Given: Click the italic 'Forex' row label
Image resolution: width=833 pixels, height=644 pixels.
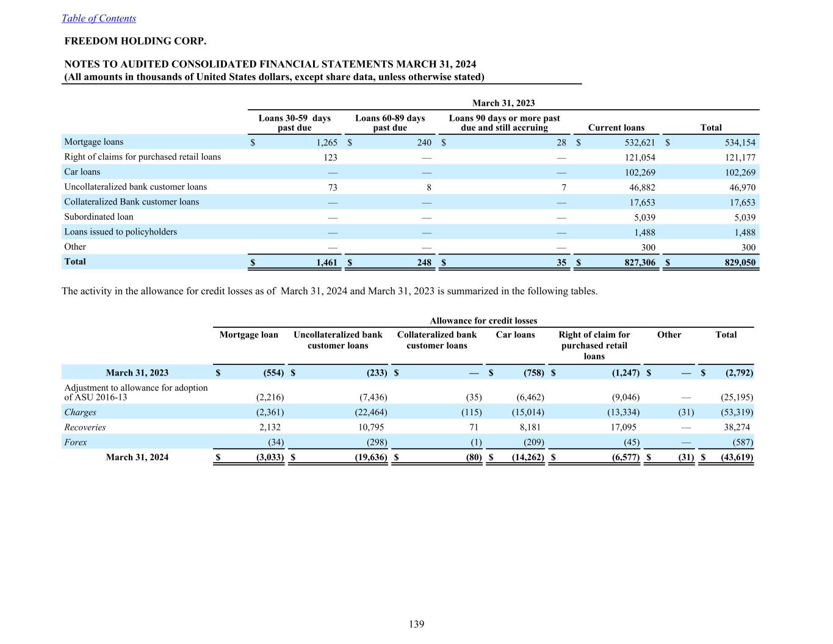Looking at the screenshot, I should coord(76,443).
